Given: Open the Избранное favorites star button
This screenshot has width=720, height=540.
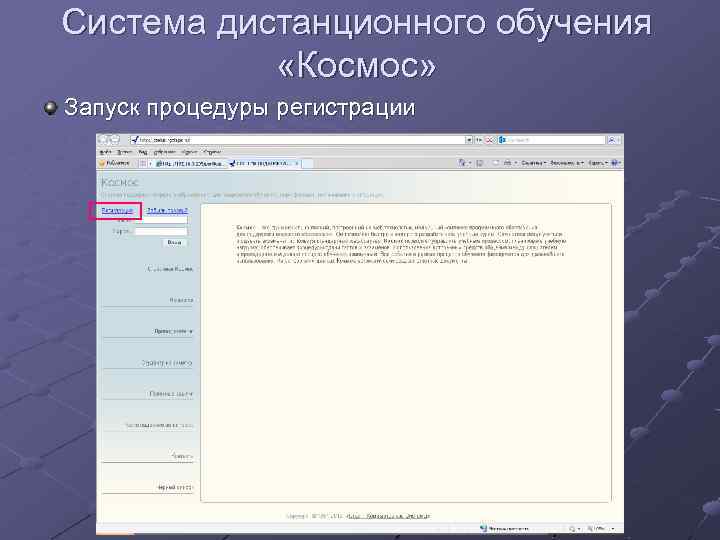Looking at the screenshot, I should pos(114,163).
